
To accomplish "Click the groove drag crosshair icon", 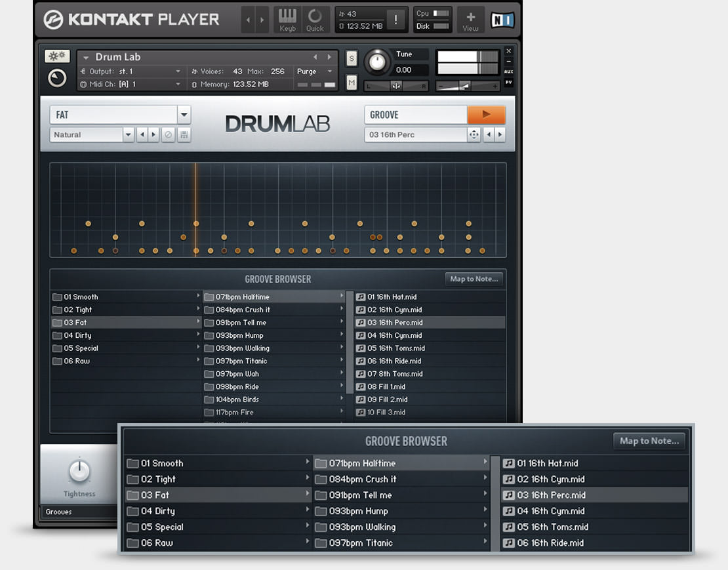I will 474,134.
